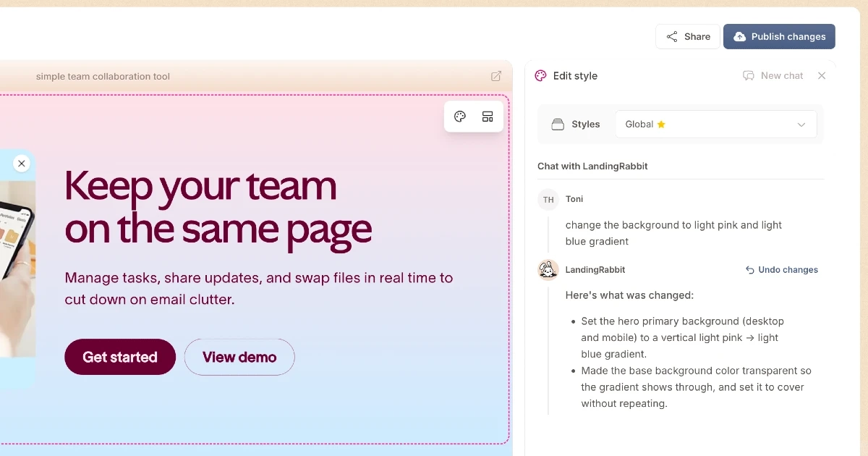
Task: Open the Styles Global dropdown
Action: 715,124
